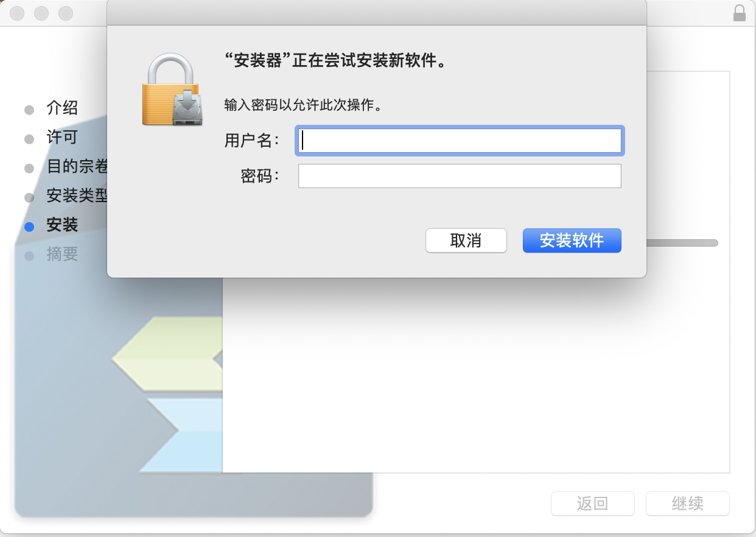Focus the 用户名 text field
This screenshot has height=537, width=756.
point(460,141)
